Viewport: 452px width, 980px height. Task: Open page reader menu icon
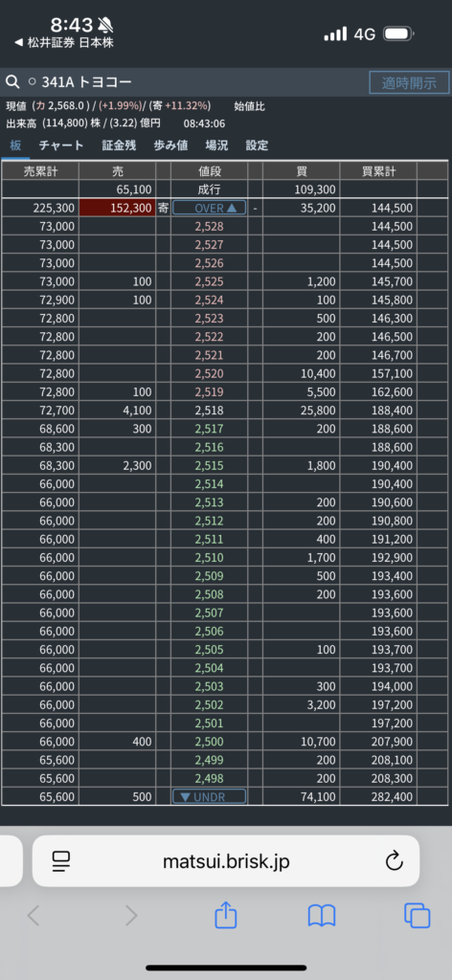tap(61, 862)
